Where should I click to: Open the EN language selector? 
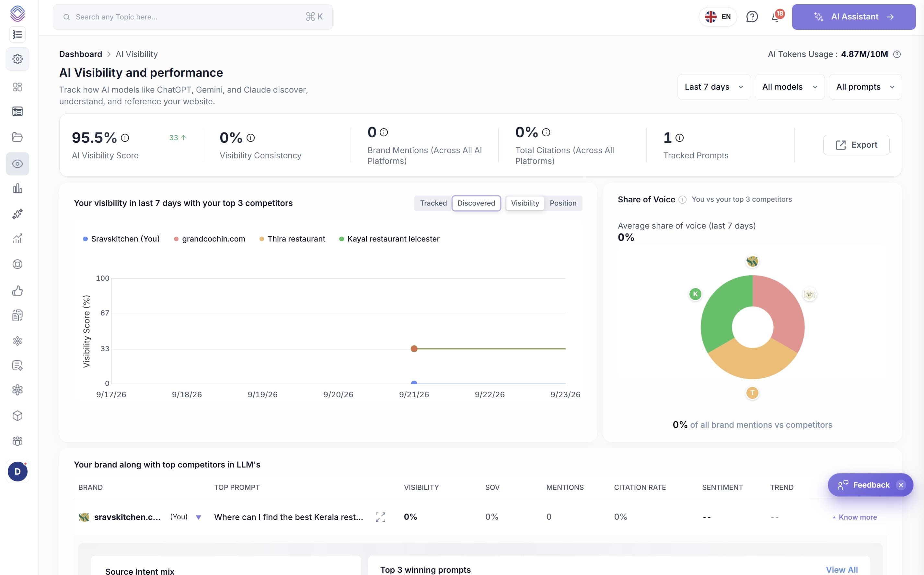coord(718,17)
